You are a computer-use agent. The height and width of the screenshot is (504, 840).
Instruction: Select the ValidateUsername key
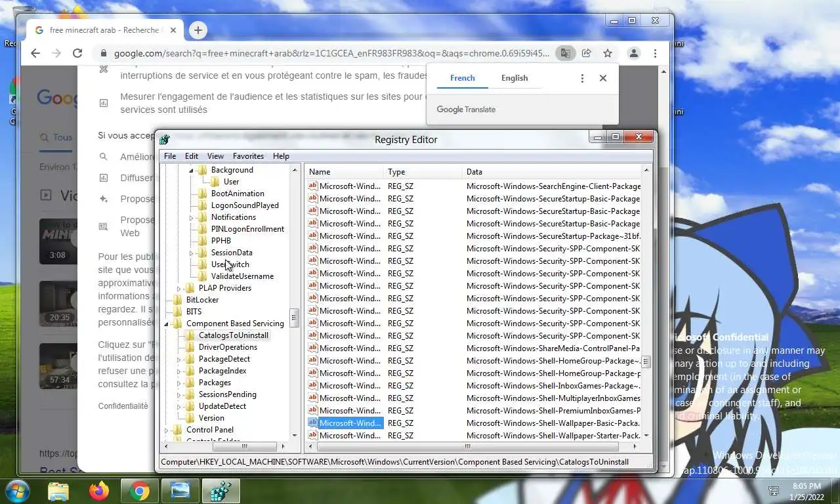pos(242,276)
